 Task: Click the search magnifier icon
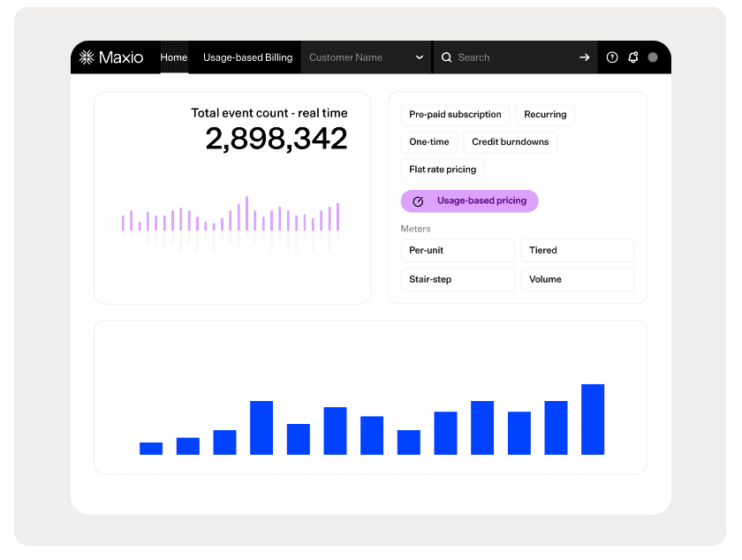446,57
